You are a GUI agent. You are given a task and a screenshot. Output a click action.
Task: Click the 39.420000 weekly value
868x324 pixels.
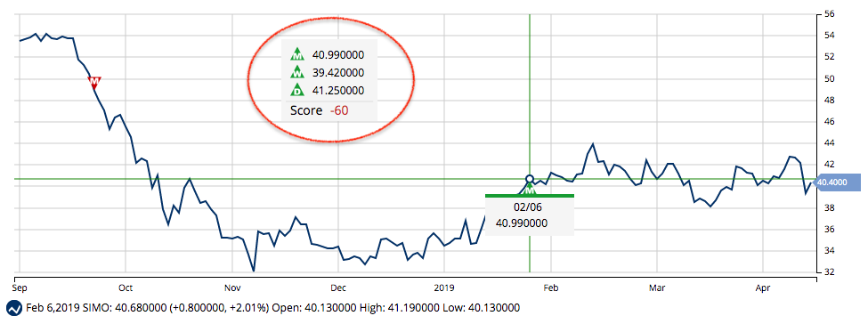[x=337, y=72]
